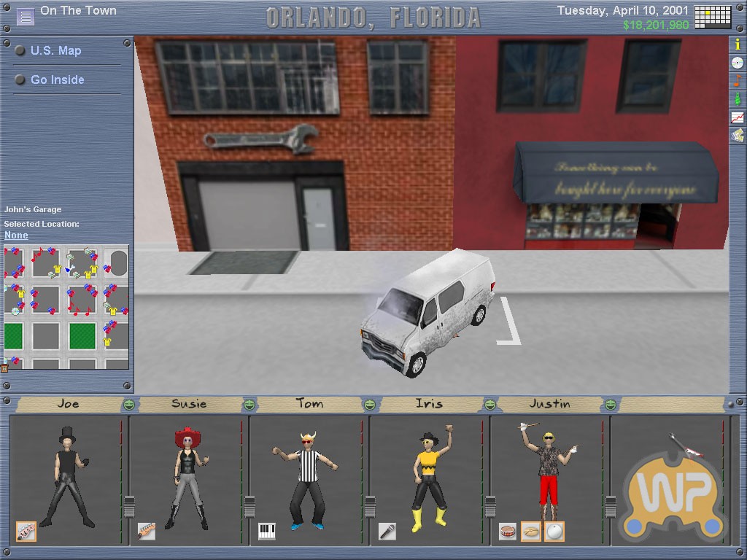Viewport: 747px width, 560px height.
Task: Click Iris's microphone icon
Action: click(x=387, y=531)
